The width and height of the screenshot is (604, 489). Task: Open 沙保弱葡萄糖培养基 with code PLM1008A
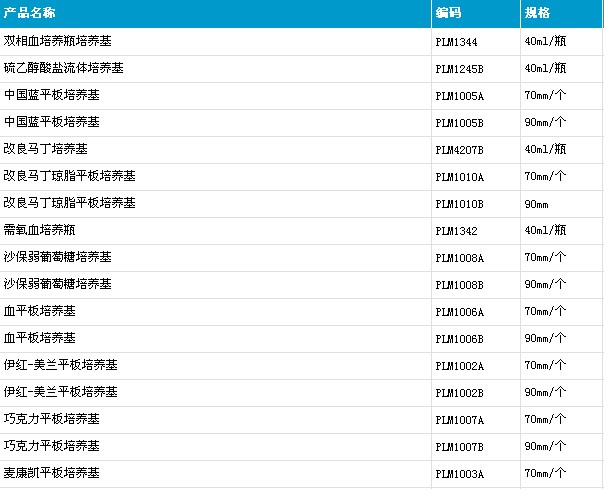point(57,257)
